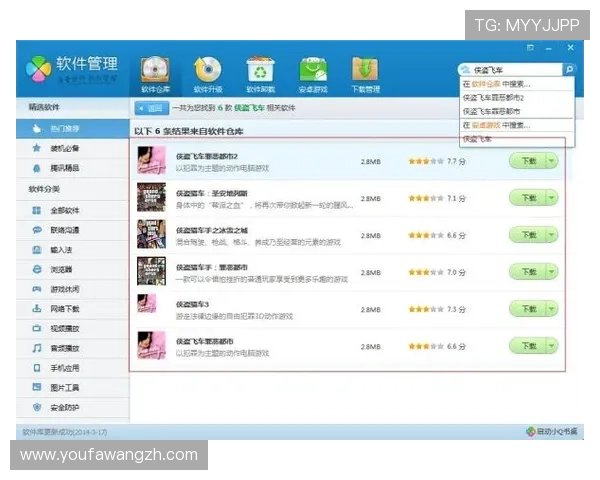Download the last result 侠盗飞车罪恶都市
600x480 pixels.
528,346
